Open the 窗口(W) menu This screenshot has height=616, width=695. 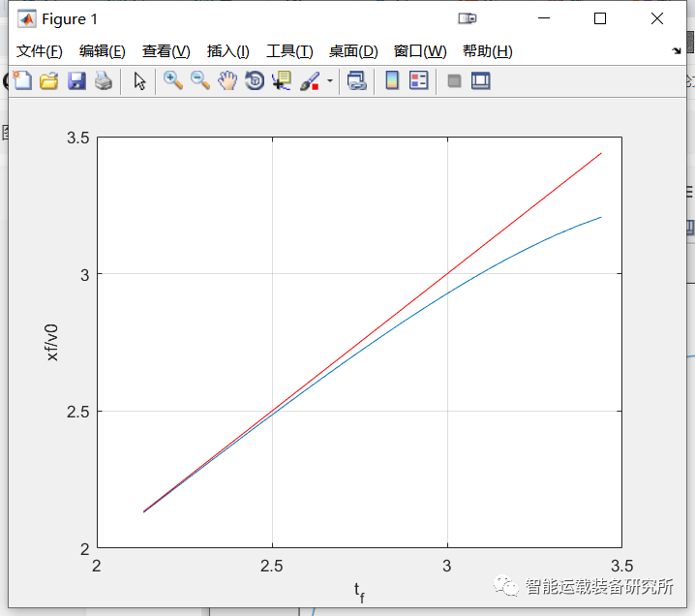(x=420, y=51)
